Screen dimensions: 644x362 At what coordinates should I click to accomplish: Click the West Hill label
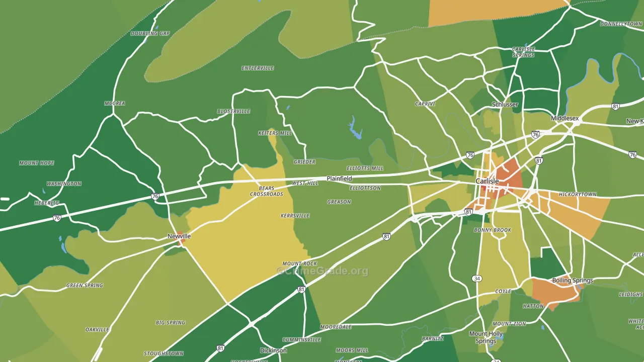(305, 184)
